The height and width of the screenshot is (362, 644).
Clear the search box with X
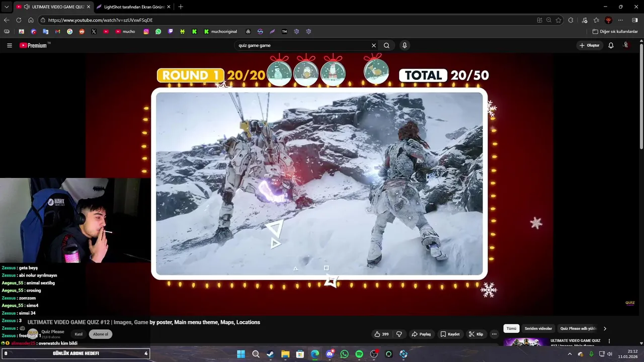374,45
